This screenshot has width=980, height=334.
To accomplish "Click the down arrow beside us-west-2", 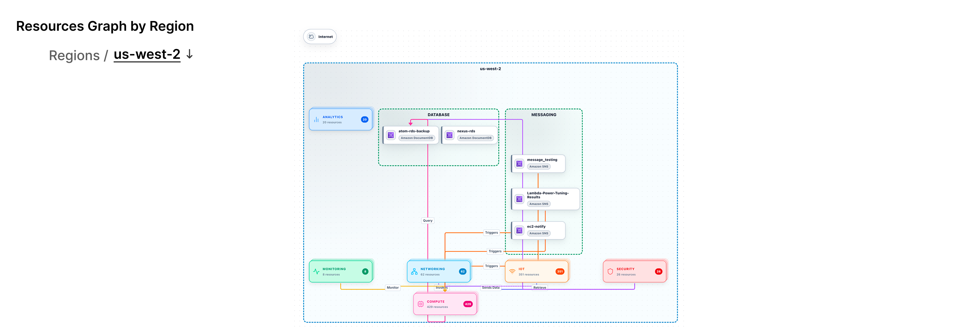I will (x=190, y=55).
